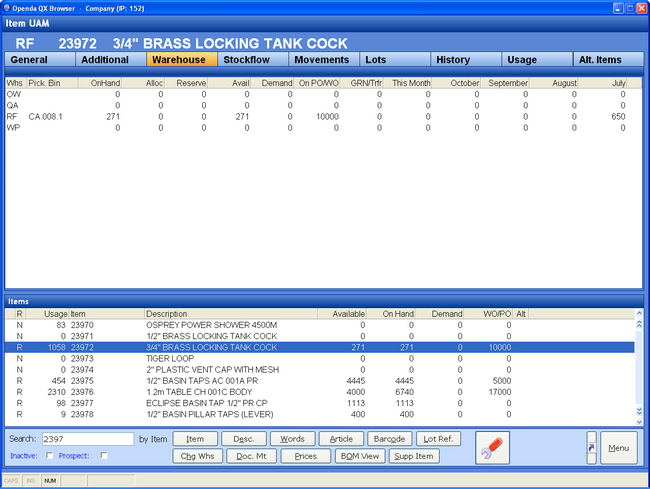The width and height of the screenshot is (650, 489).
Task: Click the Chg Whs button
Action: pos(198,456)
